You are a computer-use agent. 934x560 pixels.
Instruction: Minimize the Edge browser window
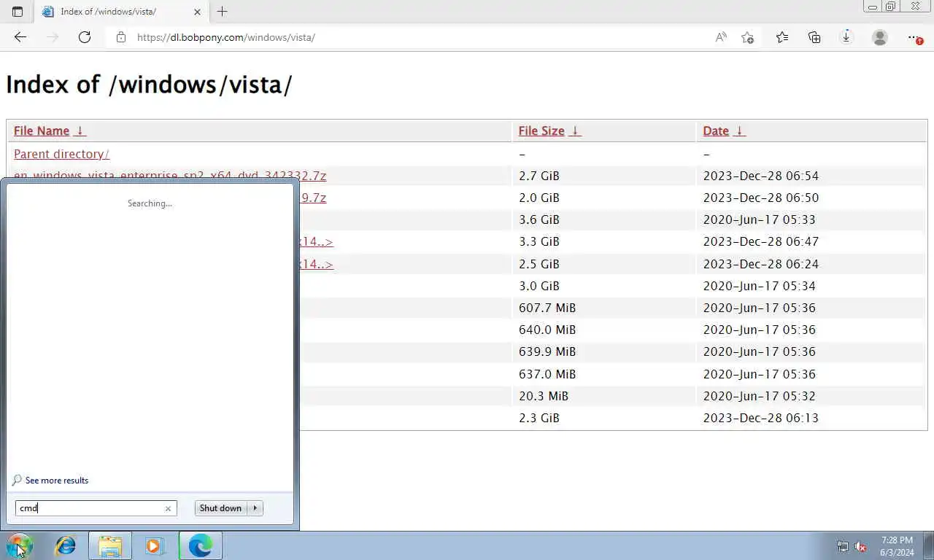pyautogui.click(x=873, y=7)
